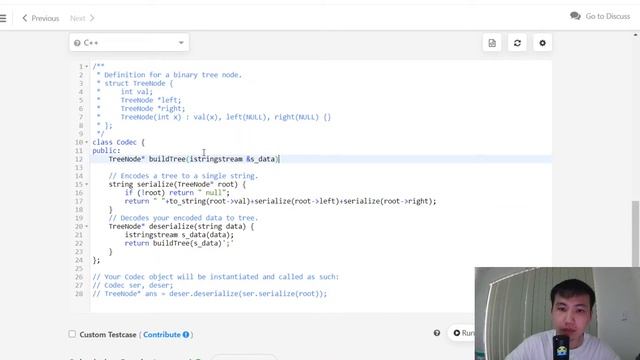The width and height of the screenshot is (640, 360).
Task: Click line number 13 in gutter
Action: click(79, 168)
